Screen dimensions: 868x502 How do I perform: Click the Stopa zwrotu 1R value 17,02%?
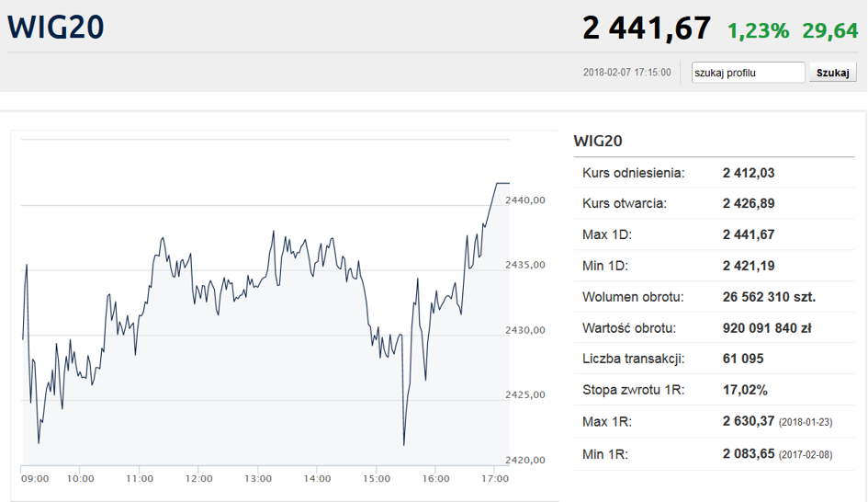point(745,390)
